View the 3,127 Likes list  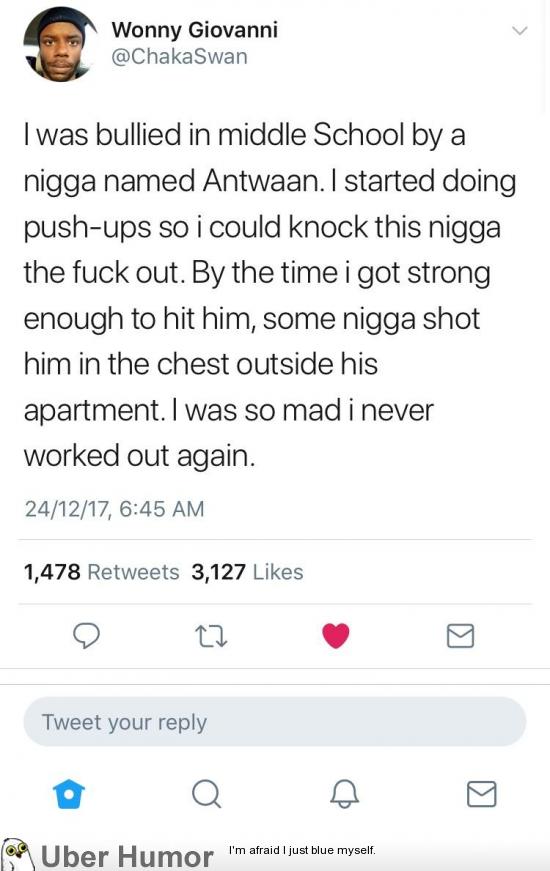tap(247, 572)
